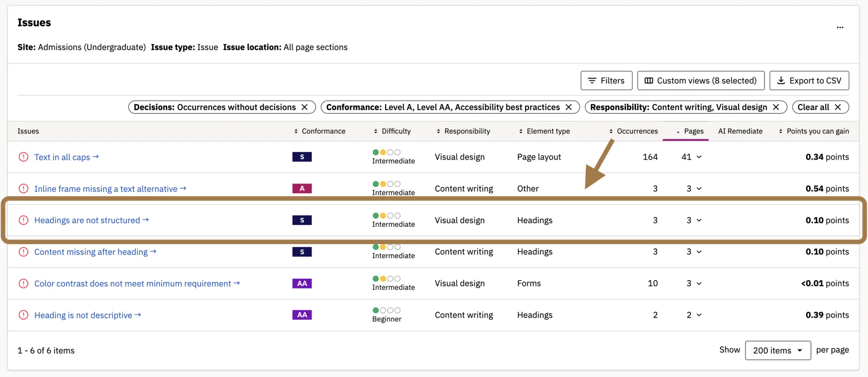Image resolution: width=868 pixels, height=377 pixels.
Task: Sort the table by Occurrences
Action: pos(633,131)
